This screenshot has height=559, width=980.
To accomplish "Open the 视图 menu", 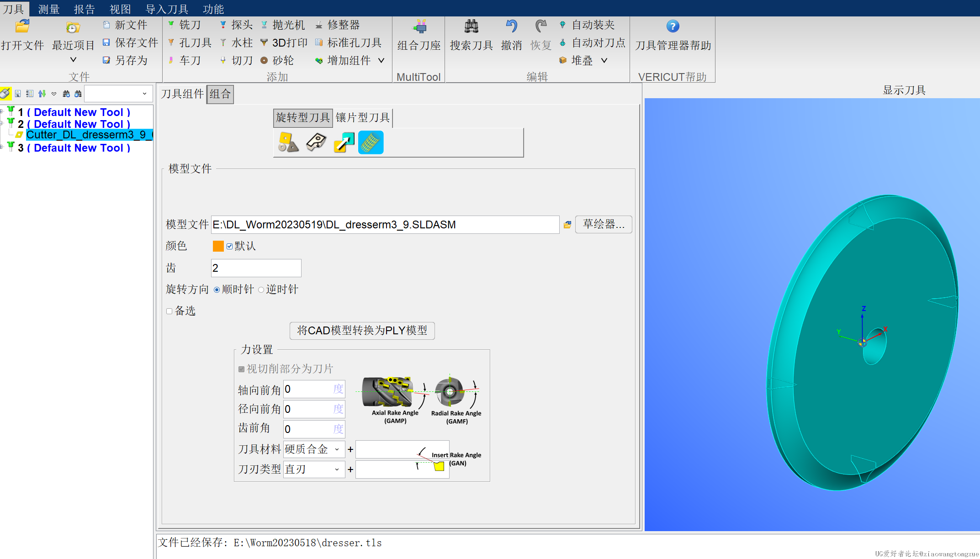I will click(x=120, y=9).
